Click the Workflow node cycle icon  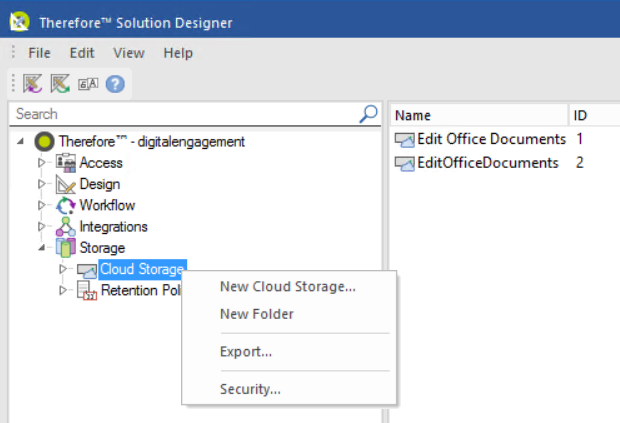[x=66, y=206]
